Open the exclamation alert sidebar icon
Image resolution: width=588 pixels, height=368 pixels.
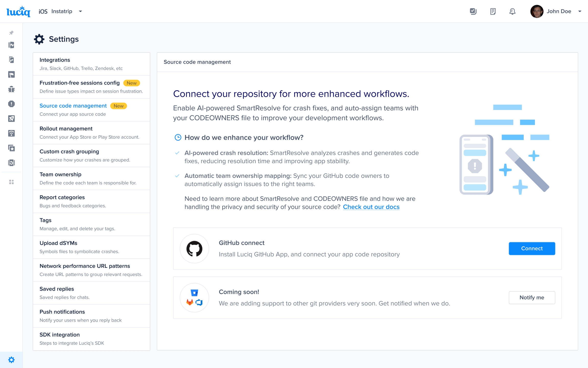[11, 104]
